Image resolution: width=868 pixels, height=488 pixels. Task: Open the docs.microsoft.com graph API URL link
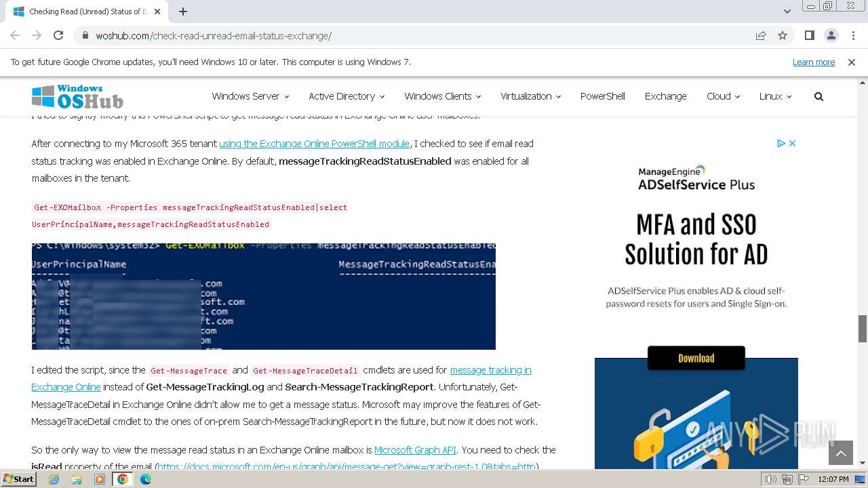coord(346,466)
